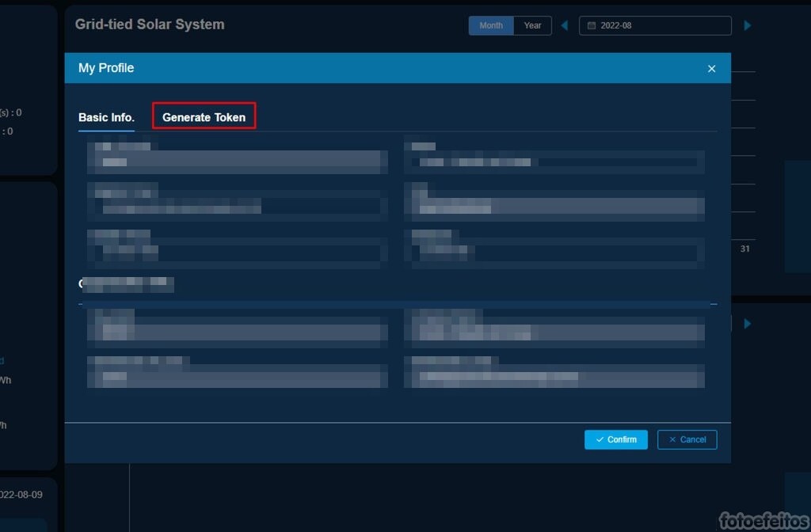
Task: Confirm the profile changes
Action: (x=615, y=439)
